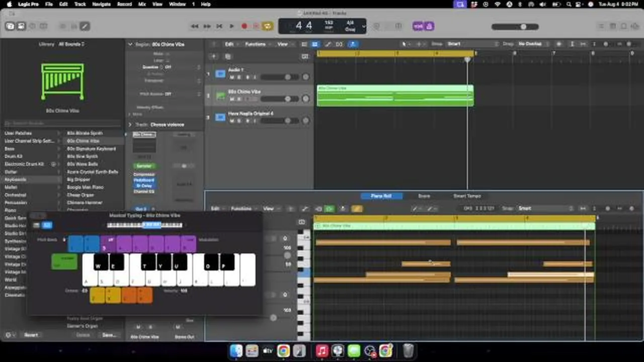Click the Finder icon in the Dock
Image resolution: width=644 pixels, height=362 pixels.
[236, 350]
